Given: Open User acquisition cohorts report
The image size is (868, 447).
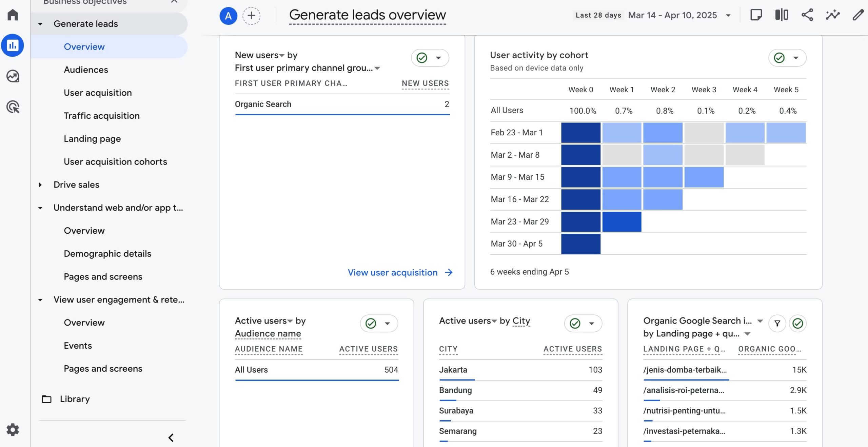Looking at the screenshot, I should pyautogui.click(x=115, y=162).
